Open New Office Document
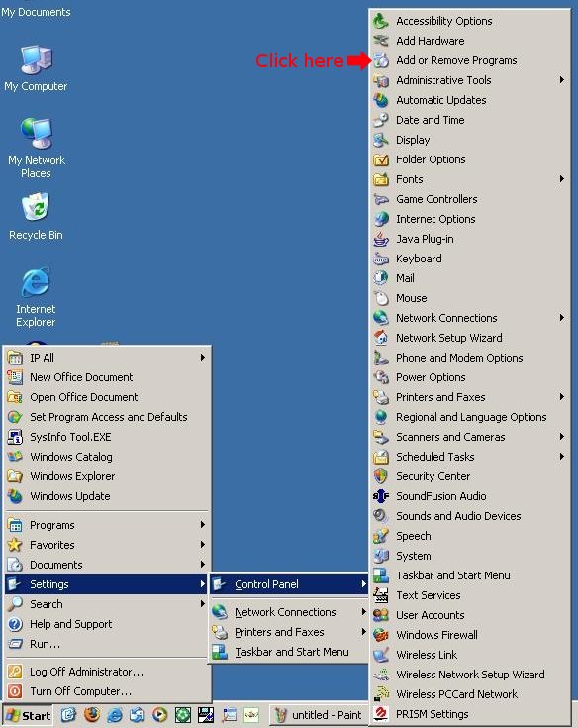Screen dimensions: 578x728 tap(106, 377)
